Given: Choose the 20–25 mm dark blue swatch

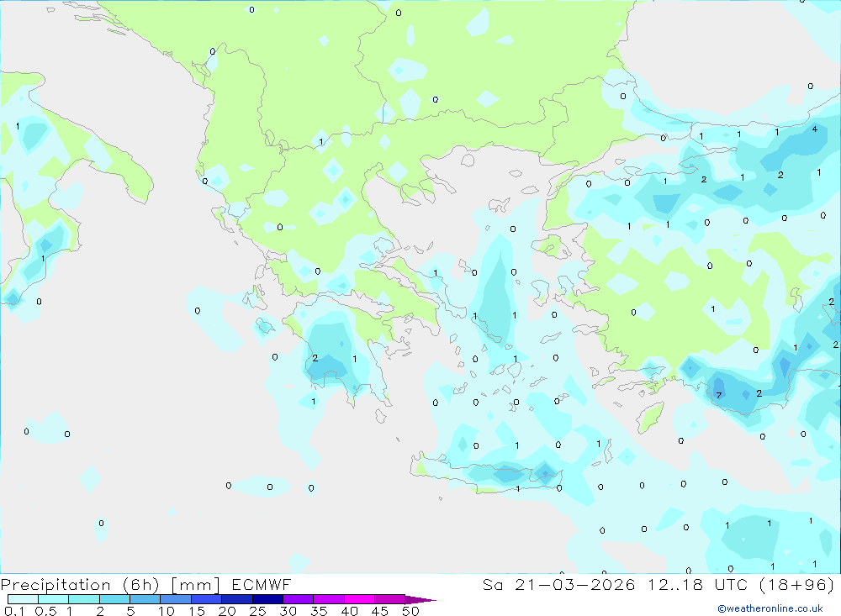Looking at the screenshot, I should tap(237, 599).
